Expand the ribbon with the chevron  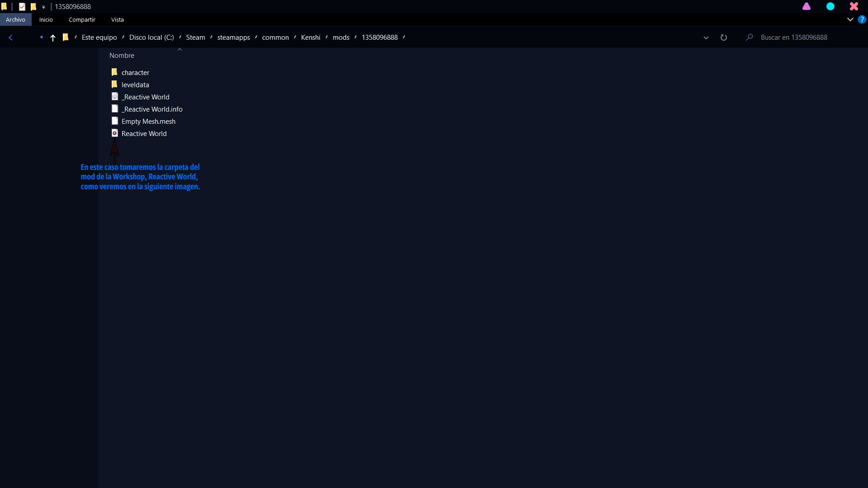point(850,19)
